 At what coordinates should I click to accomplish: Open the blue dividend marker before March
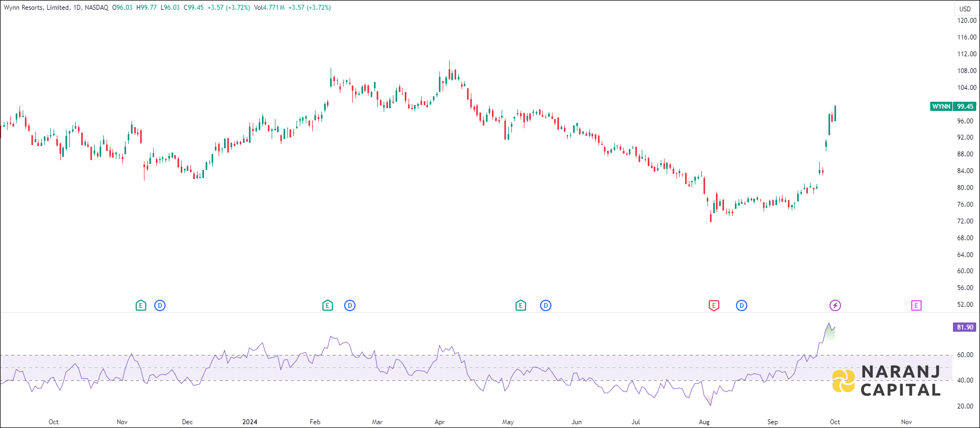pyautogui.click(x=350, y=306)
